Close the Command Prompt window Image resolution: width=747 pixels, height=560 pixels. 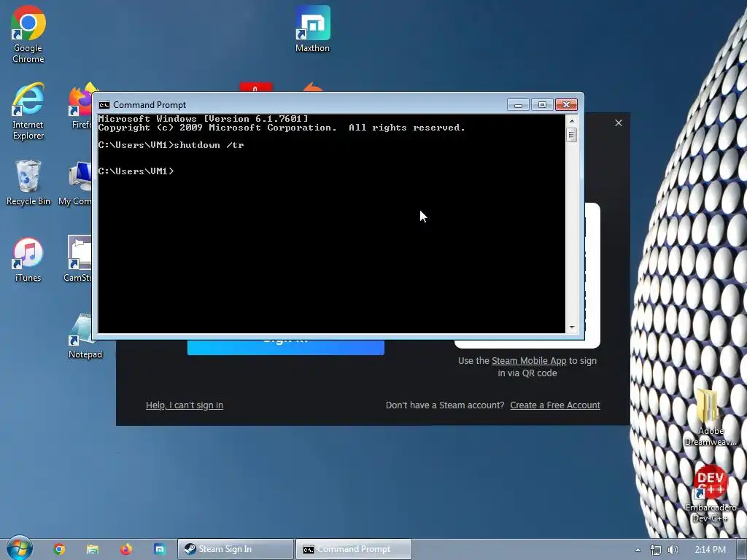pos(566,105)
